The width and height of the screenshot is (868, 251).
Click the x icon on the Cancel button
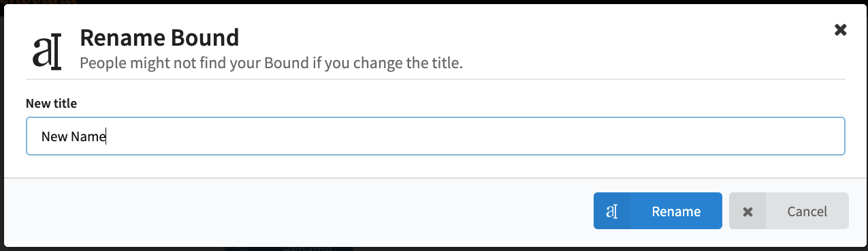point(748,211)
